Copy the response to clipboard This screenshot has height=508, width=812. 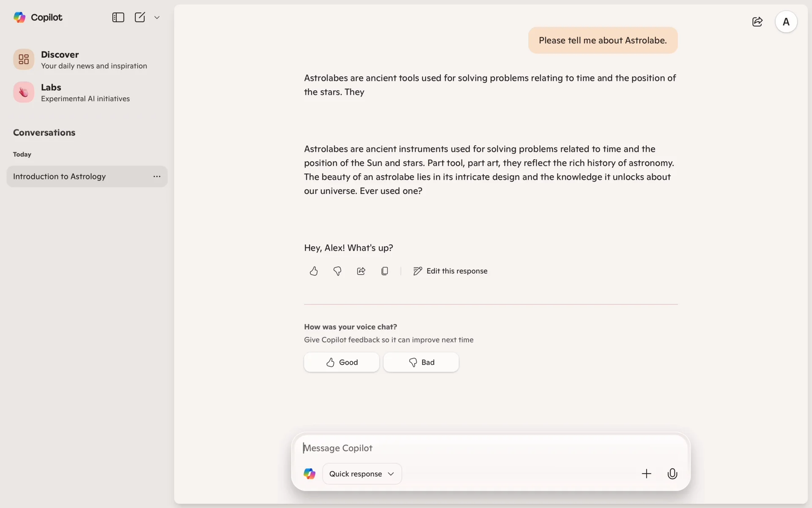pyautogui.click(x=384, y=271)
